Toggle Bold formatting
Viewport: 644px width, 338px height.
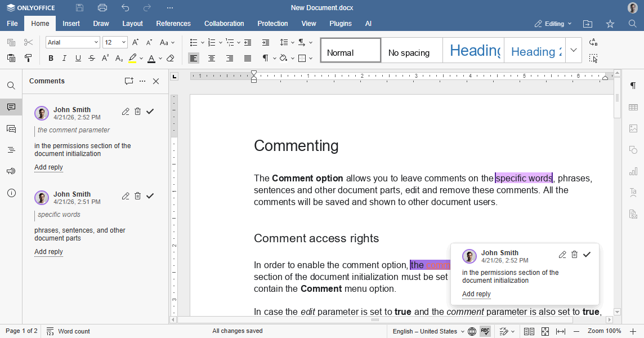click(51, 58)
